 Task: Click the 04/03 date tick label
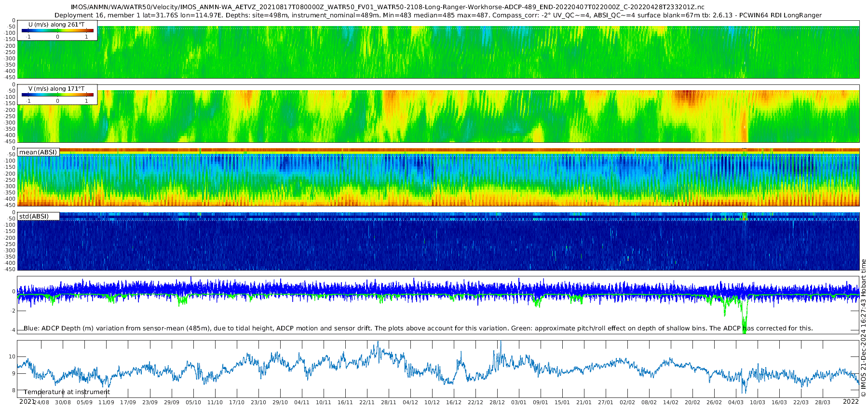click(x=736, y=402)
